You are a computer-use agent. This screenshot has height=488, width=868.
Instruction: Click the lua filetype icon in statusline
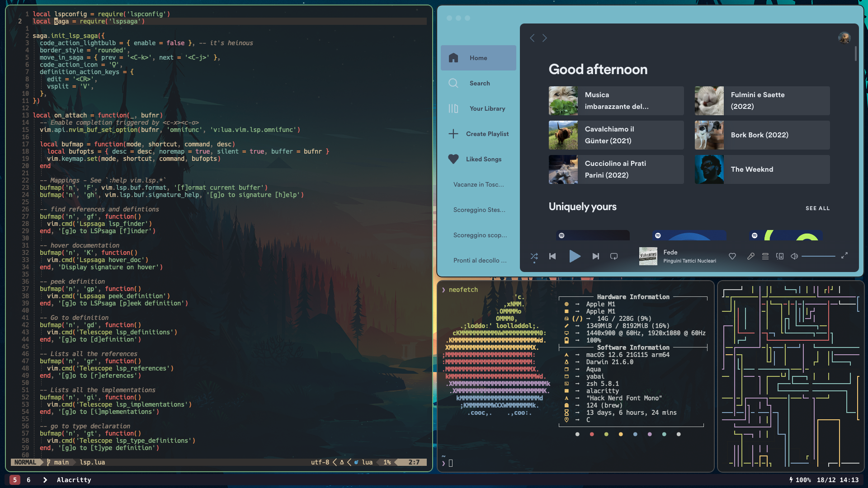click(x=356, y=462)
